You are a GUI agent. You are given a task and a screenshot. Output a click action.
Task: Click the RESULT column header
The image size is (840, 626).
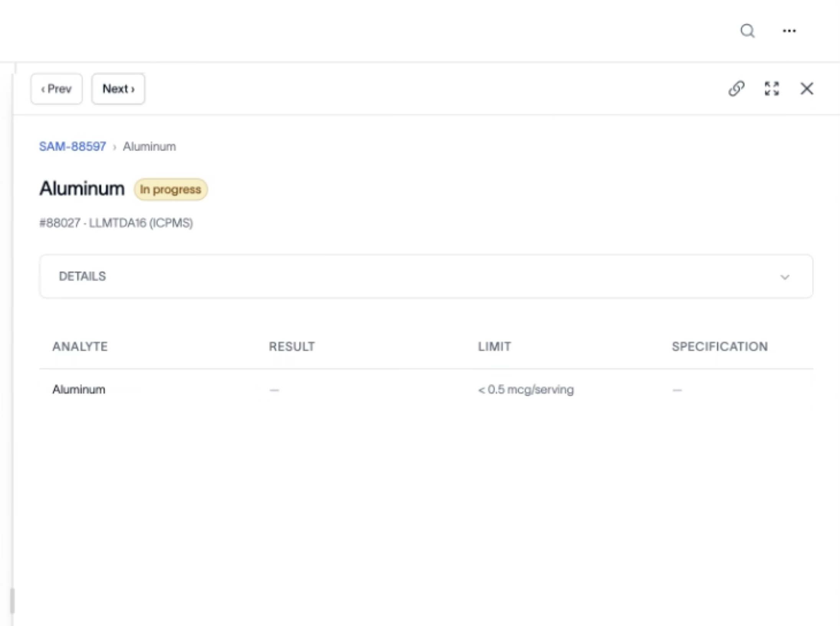tap(292, 346)
